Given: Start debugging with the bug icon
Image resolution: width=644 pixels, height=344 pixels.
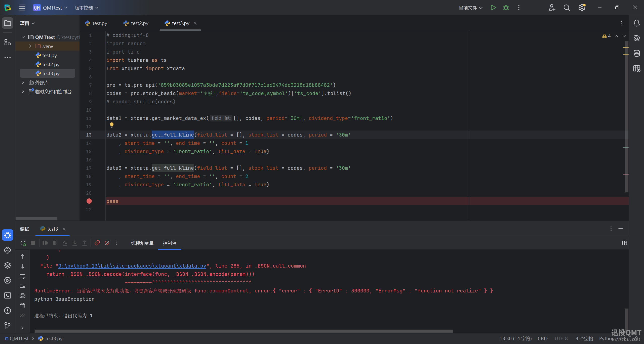Looking at the screenshot, I should [506, 8].
